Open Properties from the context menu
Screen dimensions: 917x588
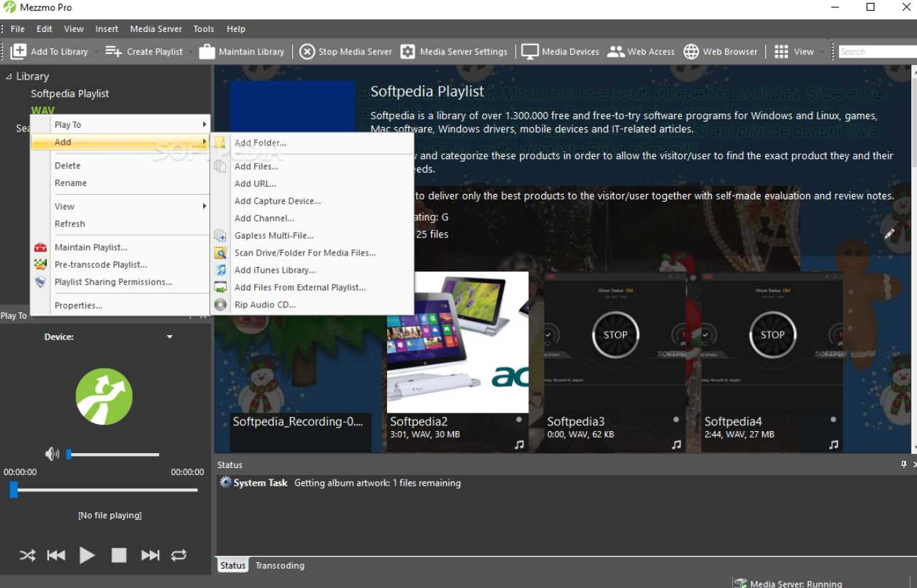pos(78,305)
